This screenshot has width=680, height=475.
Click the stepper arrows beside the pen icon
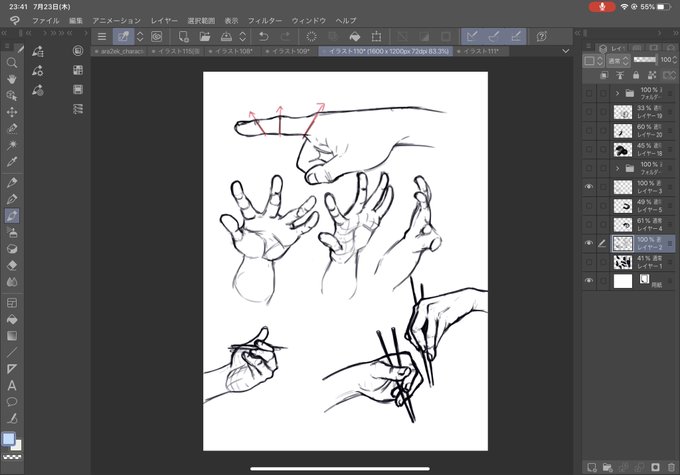tap(140, 36)
